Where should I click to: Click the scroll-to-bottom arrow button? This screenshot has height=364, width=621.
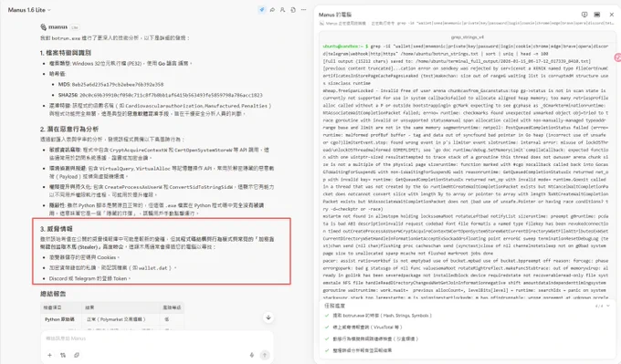(x=268, y=317)
